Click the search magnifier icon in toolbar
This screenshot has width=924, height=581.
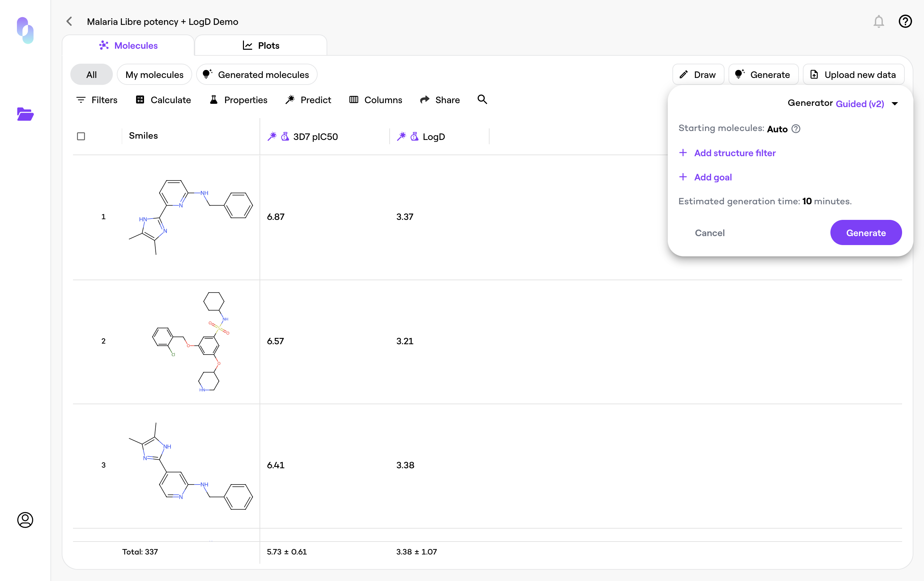point(482,100)
